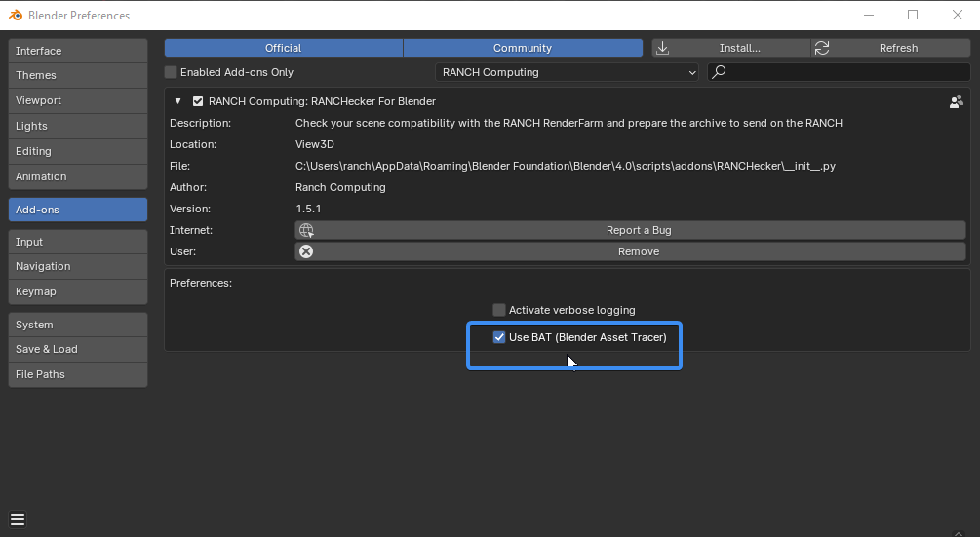This screenshot has height=537, width=980.
Task: Minimize the Blender Preferences window
Action: [869, 15]
